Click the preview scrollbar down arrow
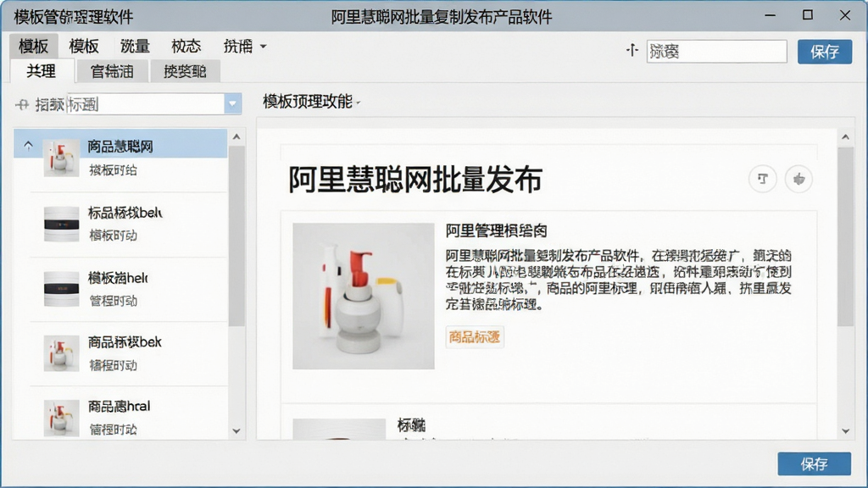The height and width of the screenshot is (488, 868). tap(845, 431)
